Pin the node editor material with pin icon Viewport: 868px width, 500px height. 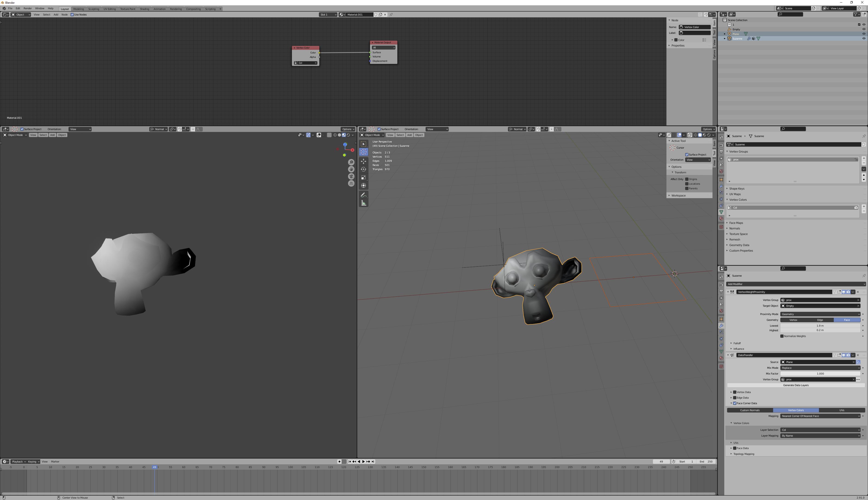click(x=391, y=14)
